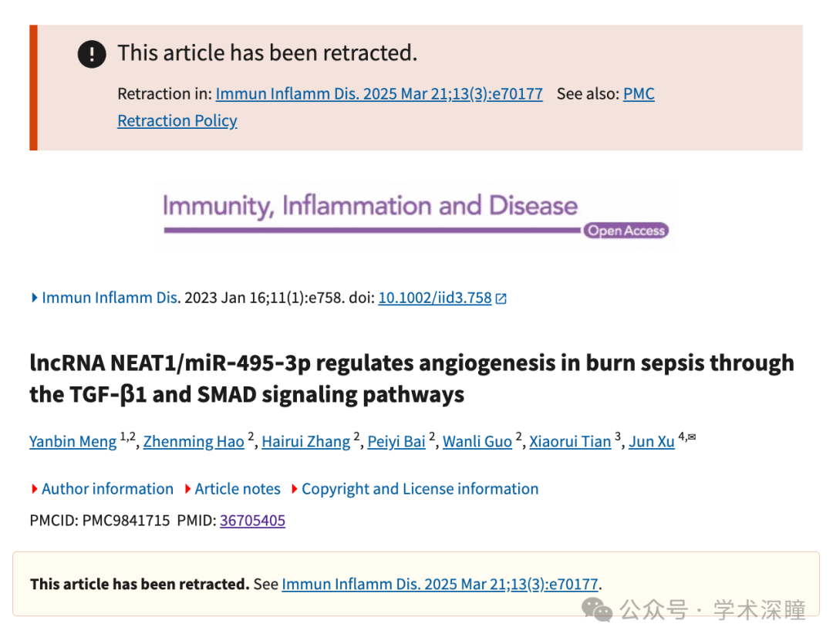Open DOI link 10.1002/iid3.758
The height and width of the screenshot is (644, 833).
click(x=435, y=298)
